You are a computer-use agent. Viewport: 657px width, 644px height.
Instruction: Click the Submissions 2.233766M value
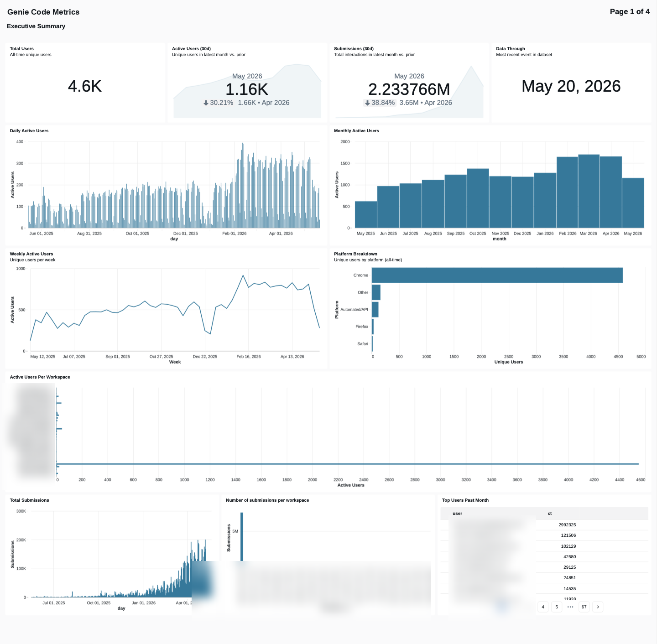pyautogui.click(x=409, y=89)
